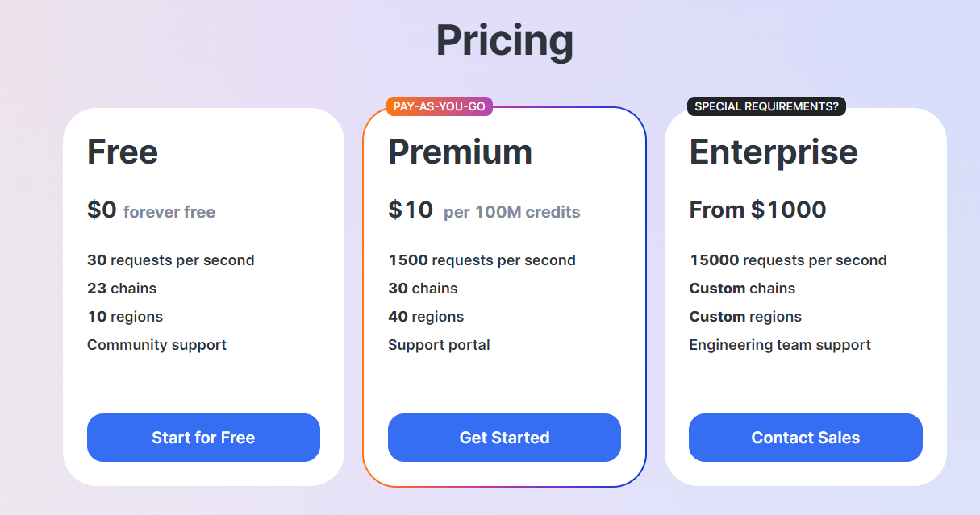Select Support portal text

(439, 345)
